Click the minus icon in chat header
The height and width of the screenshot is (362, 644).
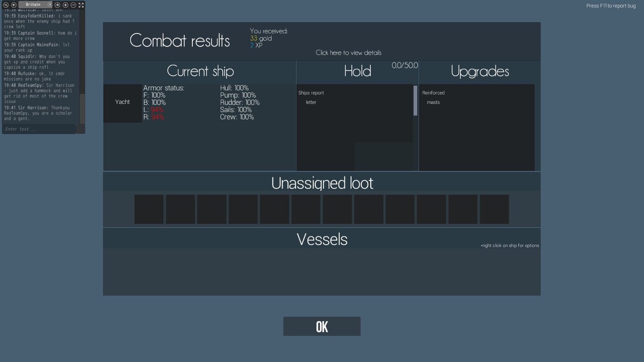click(73, 5)
